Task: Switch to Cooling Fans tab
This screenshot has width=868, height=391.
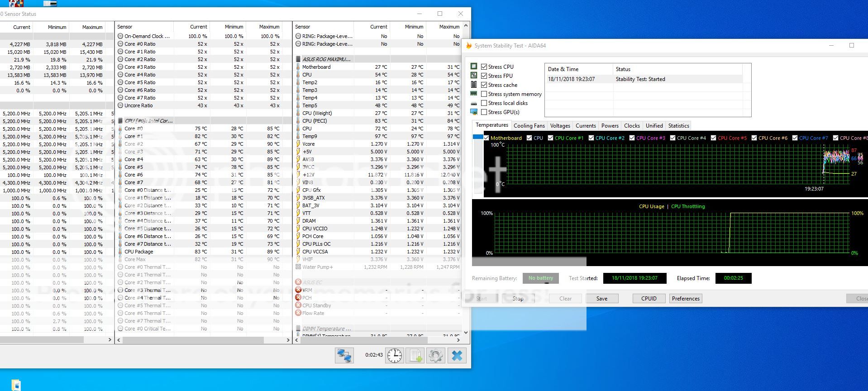Action: tap(529, 126)
